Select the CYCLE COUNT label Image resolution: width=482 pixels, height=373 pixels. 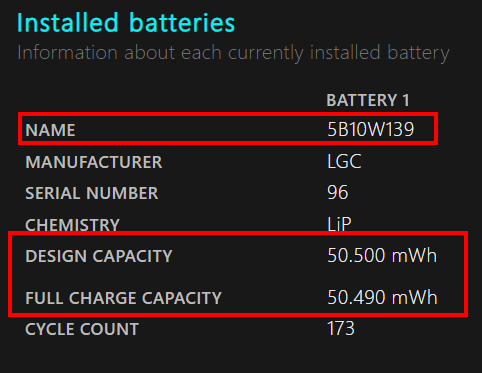(82, 329)
